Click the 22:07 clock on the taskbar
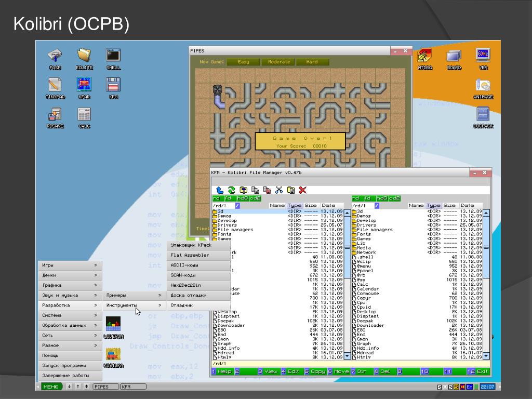This screenshot has height=399, width=532. pos(487,387)
